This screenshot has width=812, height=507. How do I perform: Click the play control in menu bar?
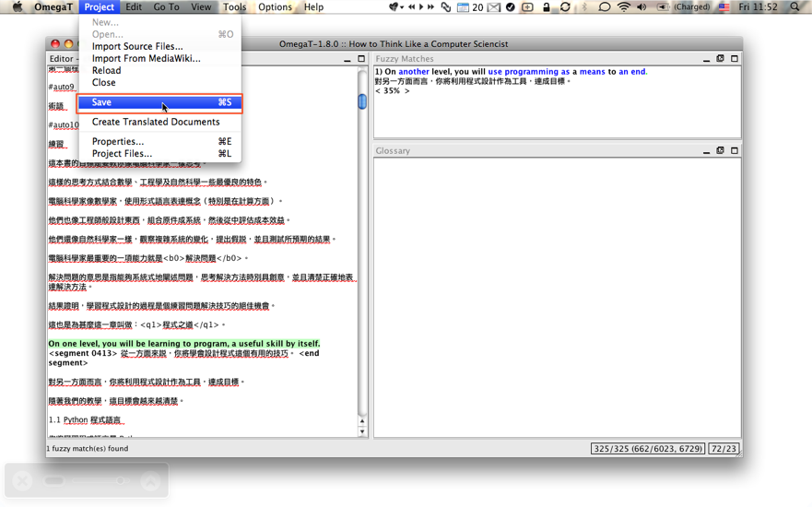(x=421, y=6)
